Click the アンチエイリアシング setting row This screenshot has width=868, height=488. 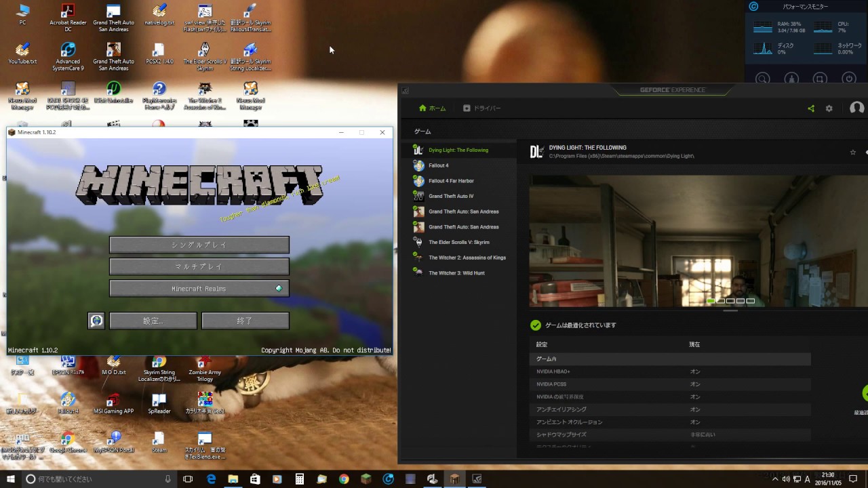pyautogui.click(x=670, y=409)
